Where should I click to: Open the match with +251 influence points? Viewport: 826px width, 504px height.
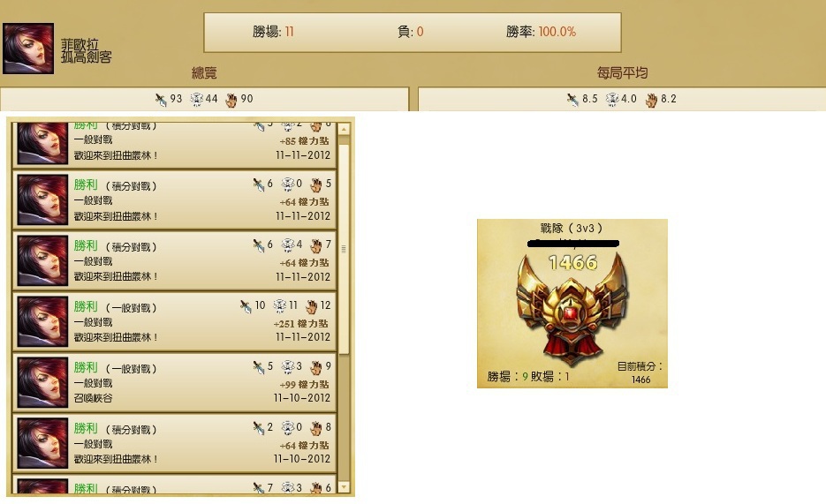pos(174,321)
